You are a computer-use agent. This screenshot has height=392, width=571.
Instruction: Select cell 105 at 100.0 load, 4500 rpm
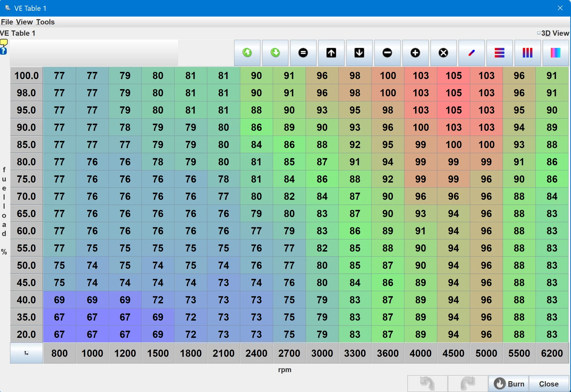tap(454, 75)
